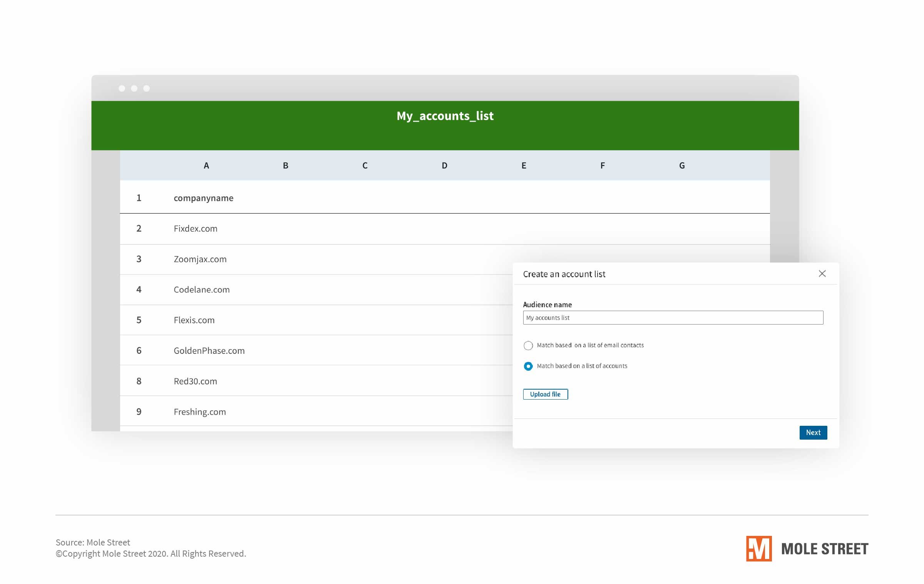Click the companyname header cell

pos(203,198)
